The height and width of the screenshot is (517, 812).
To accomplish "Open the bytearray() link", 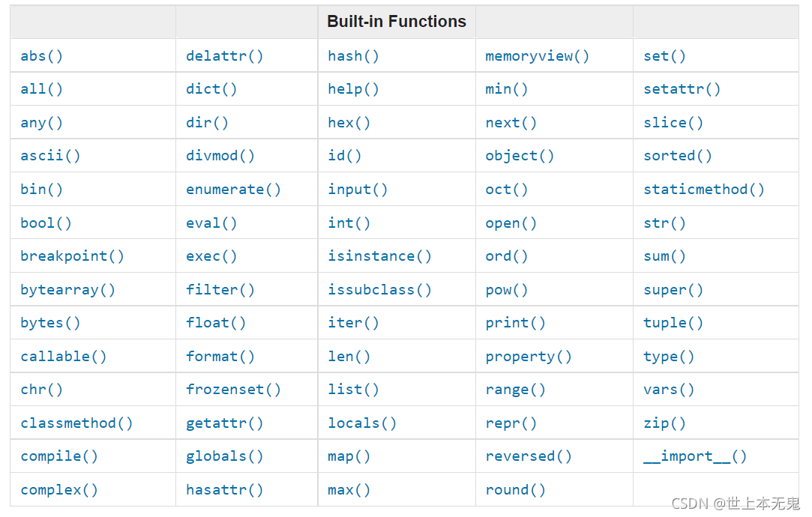I will (67, 290).
